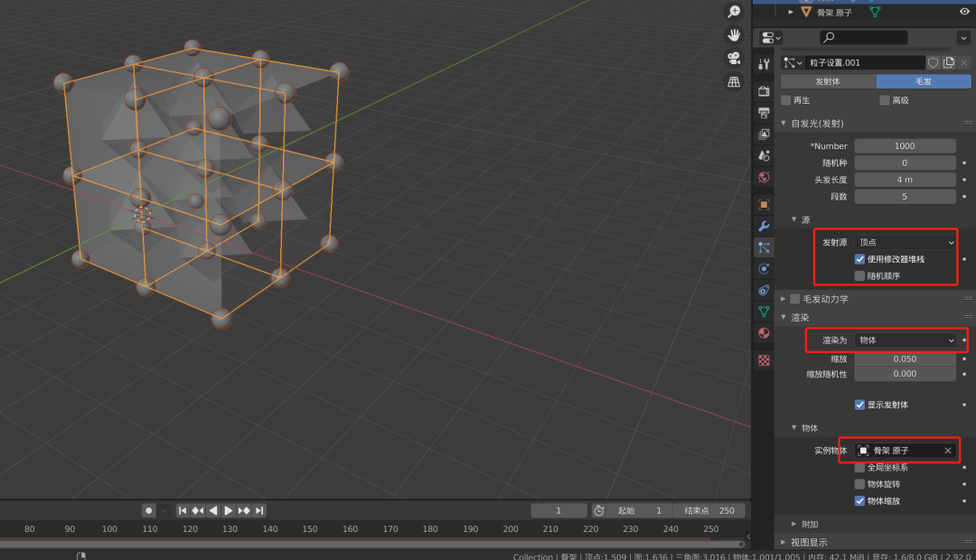Enable the 高级 checkbox
Screen dimensions: 976x560
coord(885,100)
